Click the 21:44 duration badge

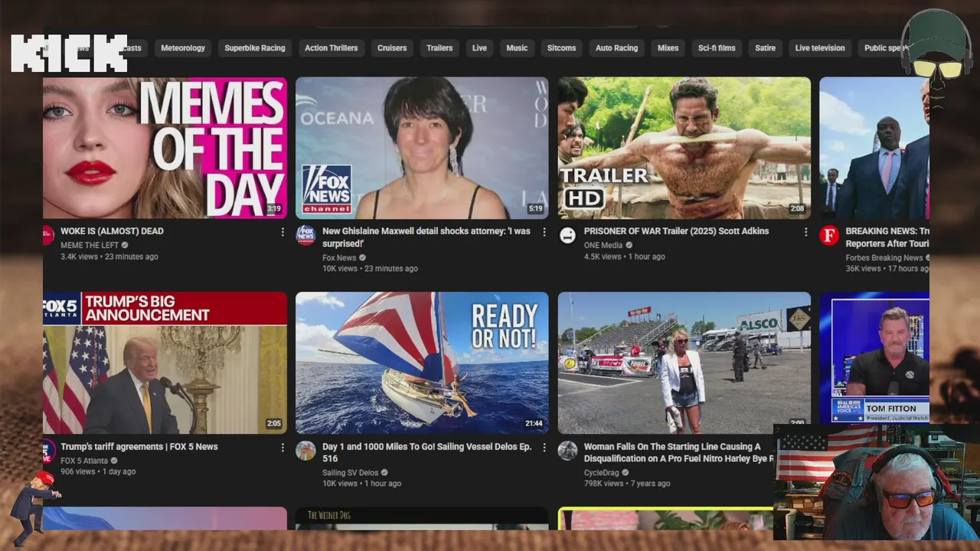[x=534, y=424]
